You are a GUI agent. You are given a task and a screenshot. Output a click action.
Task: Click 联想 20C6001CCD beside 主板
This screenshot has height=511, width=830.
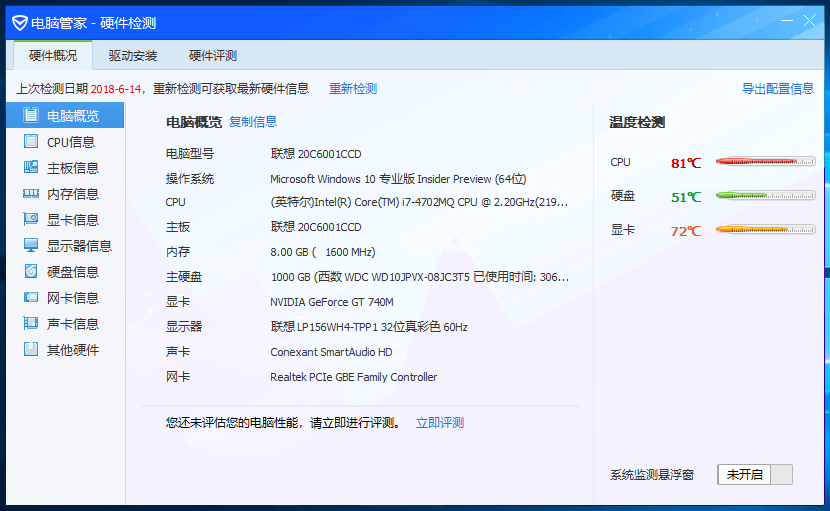[316, 227]
